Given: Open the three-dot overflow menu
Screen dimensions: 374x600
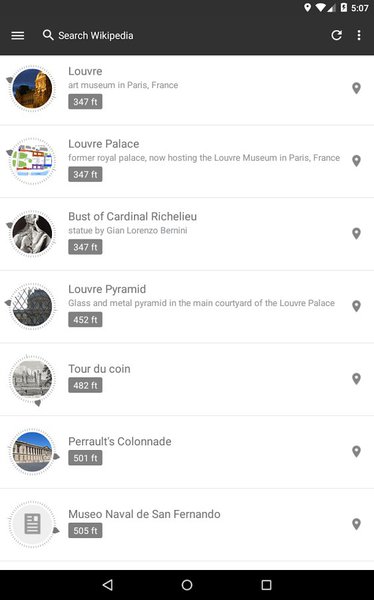Looking at the screenshot, I should click(359, 35).
